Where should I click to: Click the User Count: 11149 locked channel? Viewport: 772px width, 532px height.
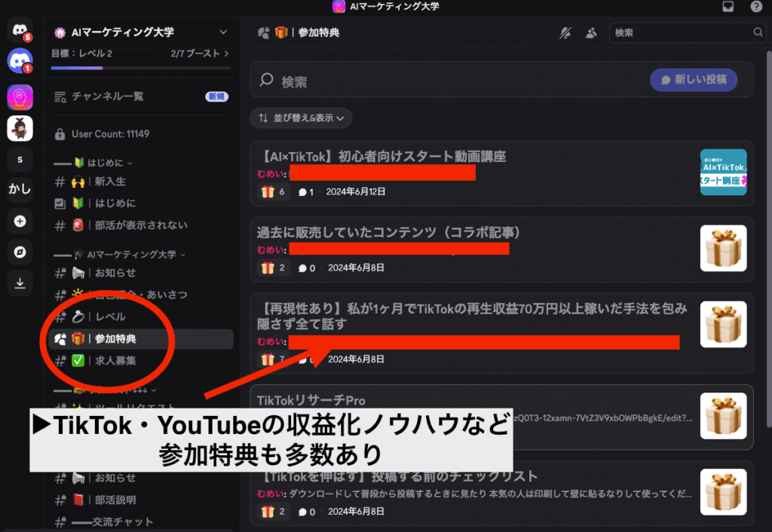[x=141, y=134]
